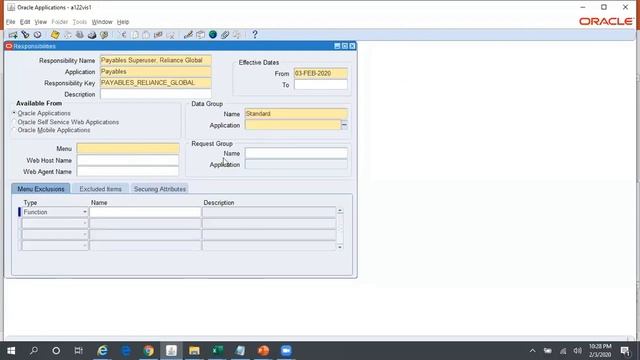Switch to Securing Attributes tab
640x360 pixels.
(x=160, y=189)
